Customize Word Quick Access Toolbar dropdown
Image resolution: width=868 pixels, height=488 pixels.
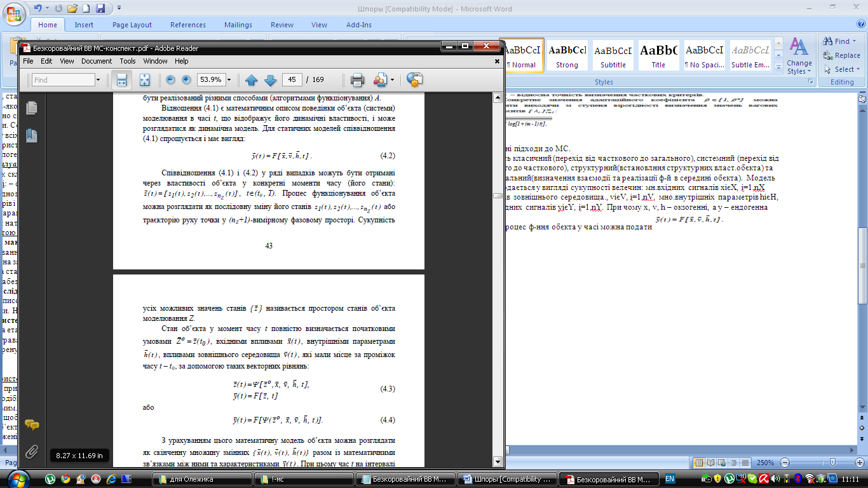119,9
